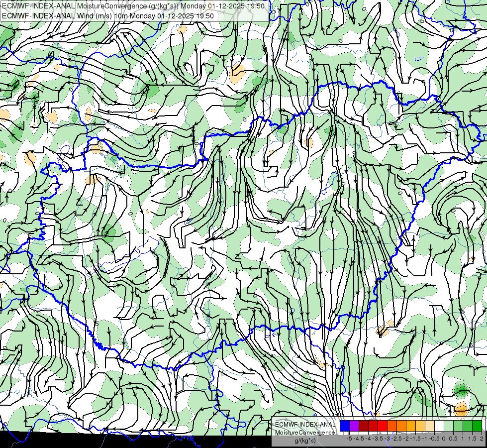This screenshot has height=448, width=487.
Task: Click the '-3.5' legend tick label
Action: (378, 439)
